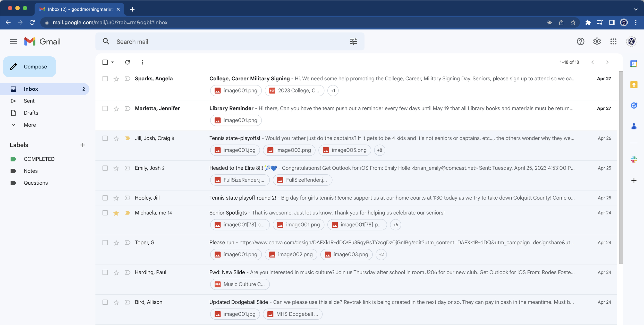
Task: Open Google Tasks side panel
Action: click(x=634, y=105)
